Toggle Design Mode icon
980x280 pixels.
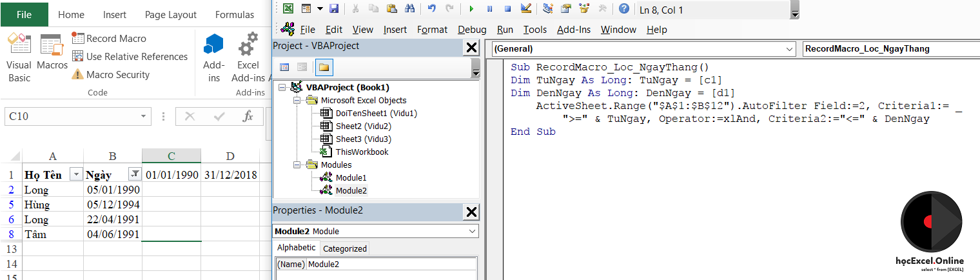coord(525,8)
